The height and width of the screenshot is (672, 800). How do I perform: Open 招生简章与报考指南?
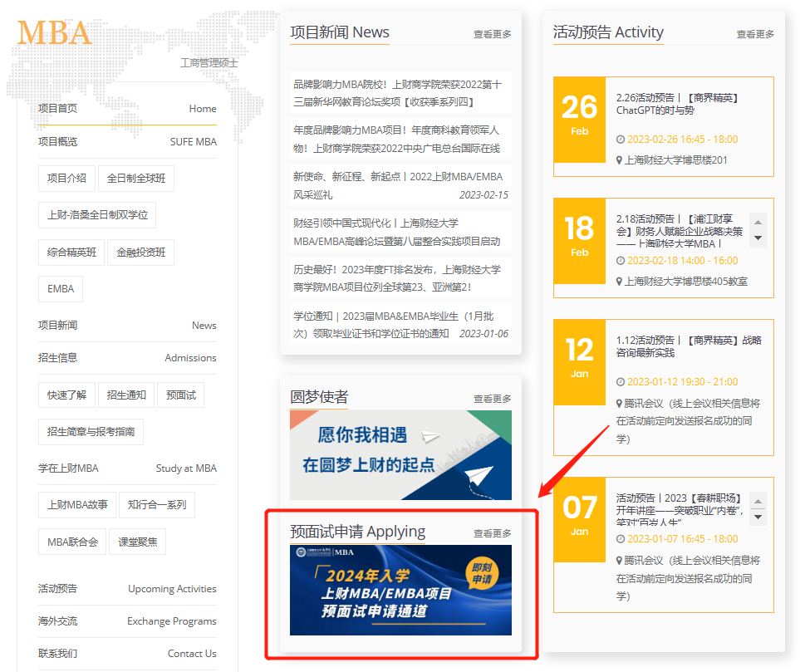91,432
